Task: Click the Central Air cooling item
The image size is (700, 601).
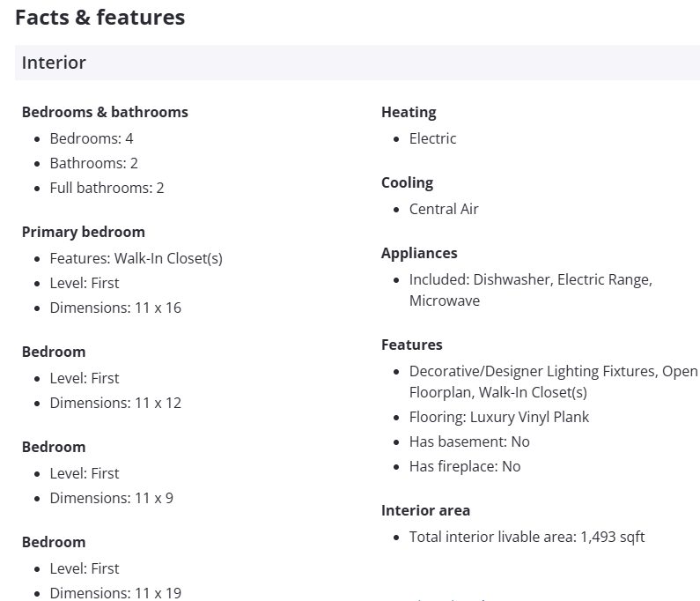Action: (444, 209)
